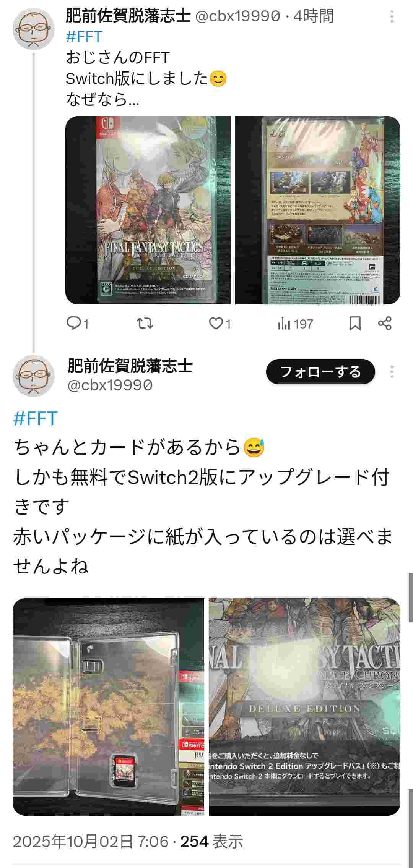Viewport: 413px width, 868px height.
Task: View the front cover package photo
Action: pyautogui.click(x=148, y=210)
